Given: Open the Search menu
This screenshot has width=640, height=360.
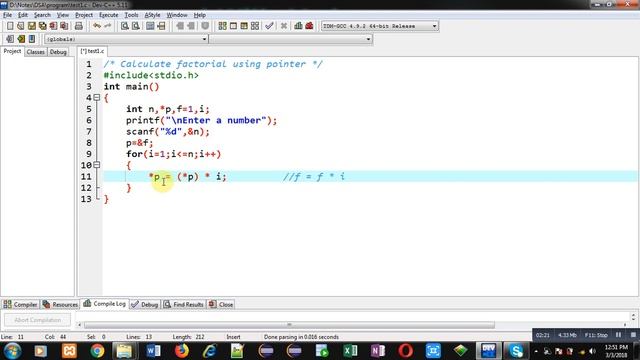Looking at the screenshot, I should (42, 15).
